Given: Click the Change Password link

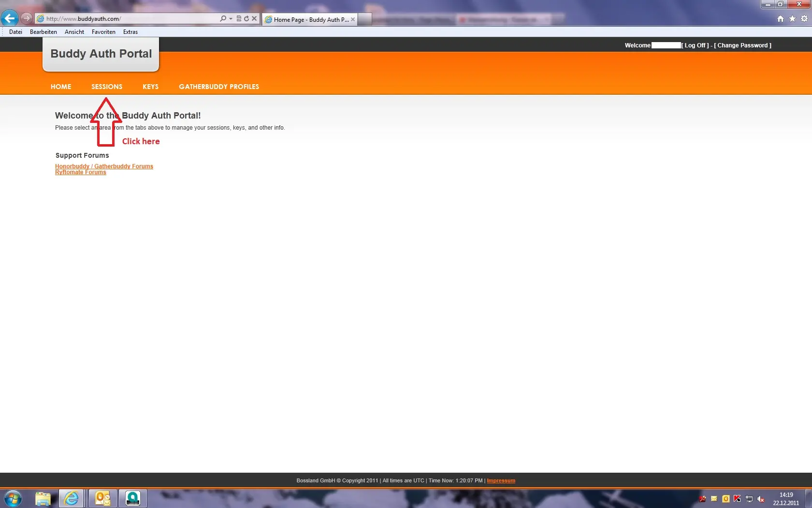Looking at the screenshot, I should [x=742, y=45].
